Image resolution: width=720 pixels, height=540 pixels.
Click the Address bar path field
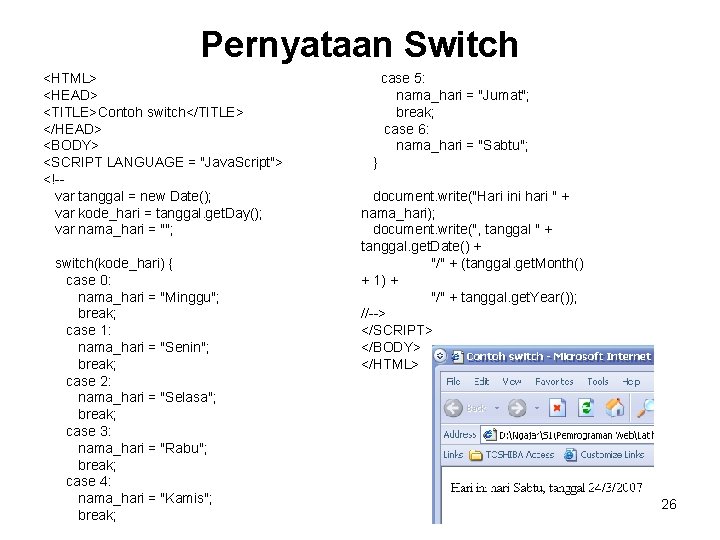(567, 434)
